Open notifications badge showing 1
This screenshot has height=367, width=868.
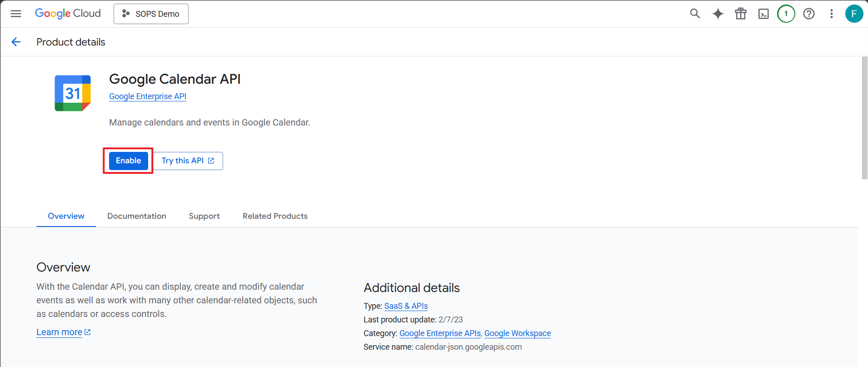(786, 14)
